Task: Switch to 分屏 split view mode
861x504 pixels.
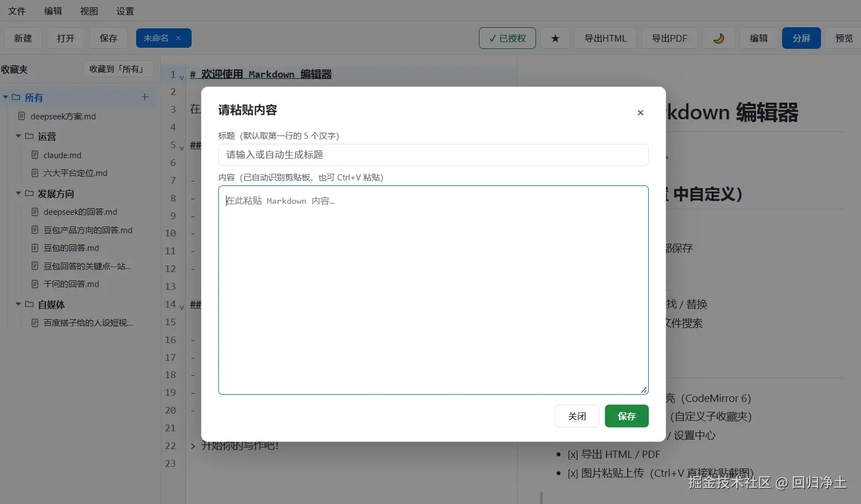Action: coord(801,38)
